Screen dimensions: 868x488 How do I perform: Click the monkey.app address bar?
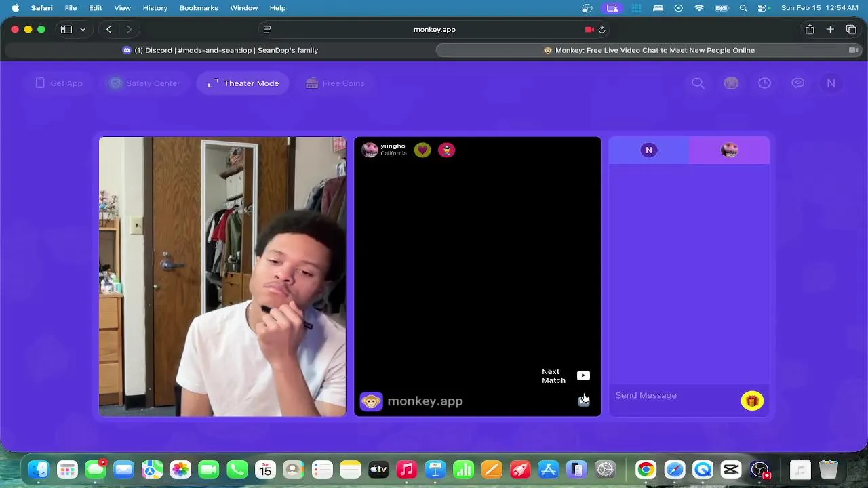point(434,30)
